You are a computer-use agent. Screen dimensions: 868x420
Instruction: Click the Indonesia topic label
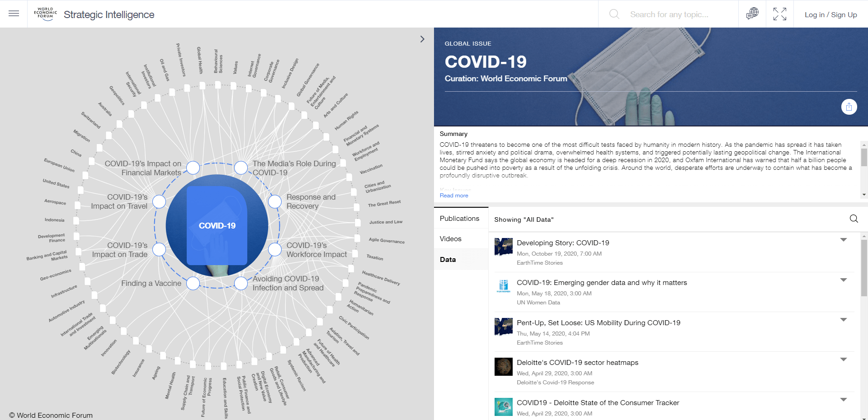pyautogui.click(x=54, y=220)
